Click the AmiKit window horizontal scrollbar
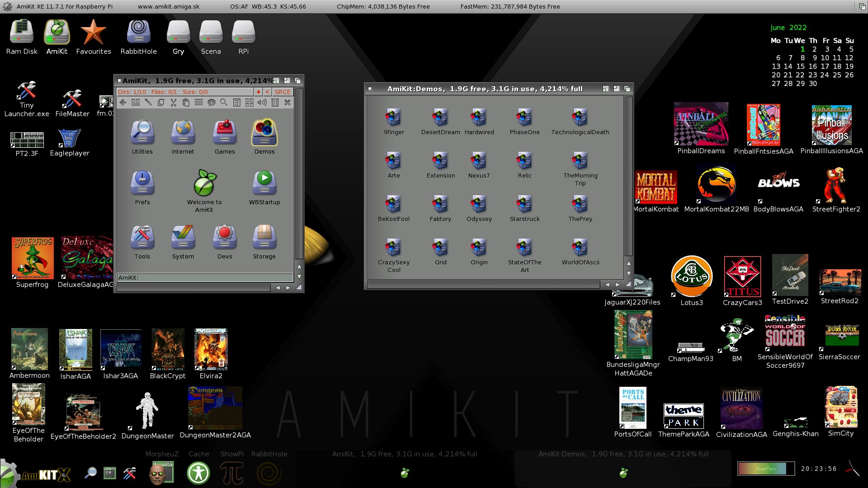Screen dimensions: 868x488 click(193, 287)
